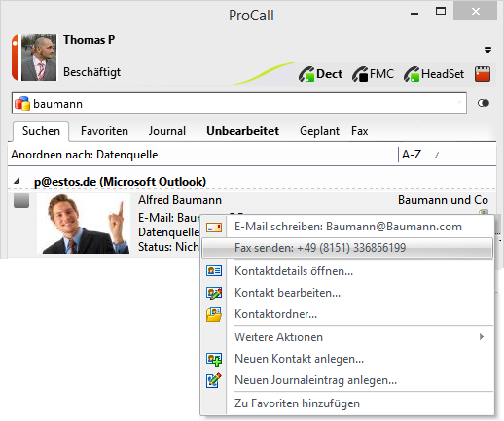Click into the baumann search field
504x421 pixels.
pyautogui.click(x=239, y=103)
